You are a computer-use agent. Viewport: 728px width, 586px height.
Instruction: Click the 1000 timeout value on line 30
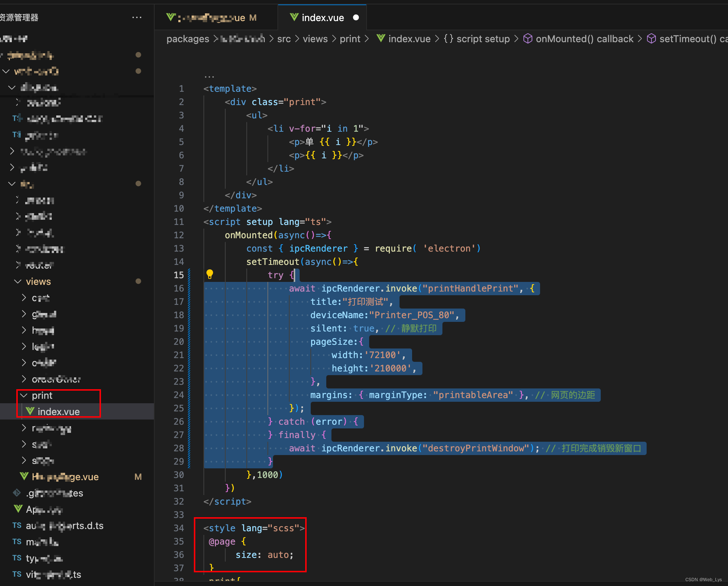tap(267, 475)
